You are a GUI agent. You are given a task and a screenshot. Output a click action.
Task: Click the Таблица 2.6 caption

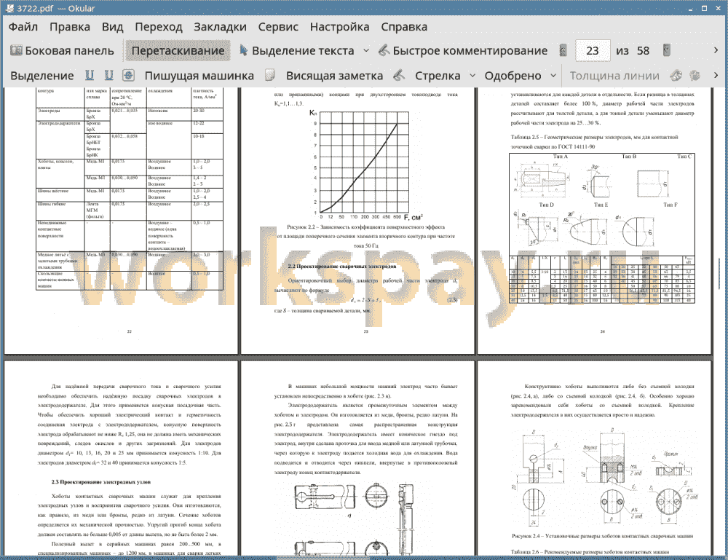[590, 552]
